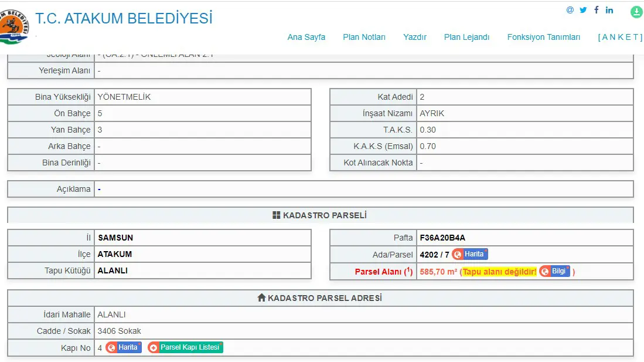
Task: Select the T.A.K.S. value 0.30
Action: pyautogui.click(x=428, y=130)
